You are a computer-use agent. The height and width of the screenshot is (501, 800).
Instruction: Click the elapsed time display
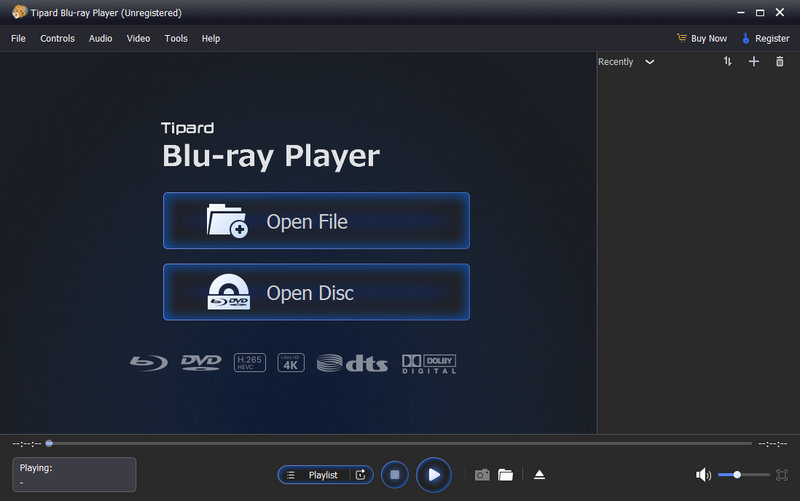coord(27,444)
